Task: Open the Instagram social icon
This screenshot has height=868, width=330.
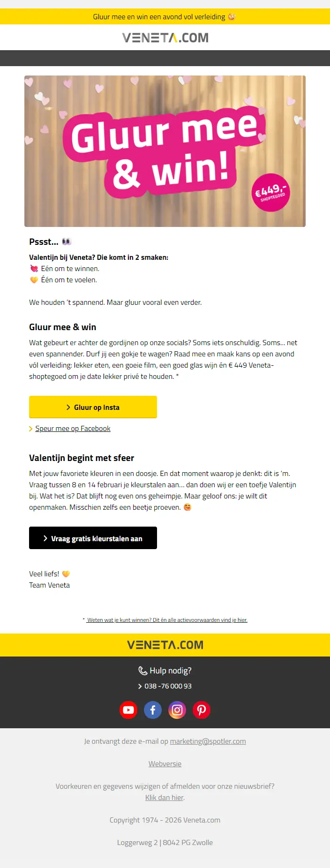Action: pos(177,710)
